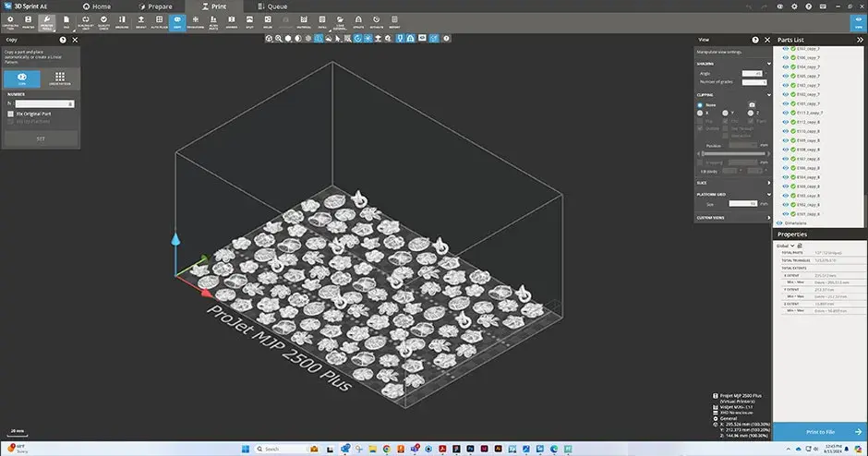The height and width of the screenshot is (456, 868).
Task: Select the X clipping radio button
Action: (x=700, y=113)
